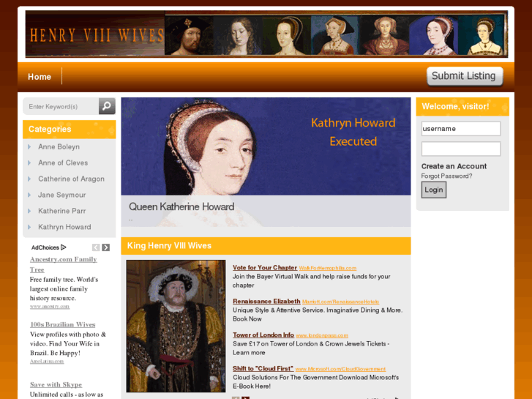
Task: Open Renaissance Elizabeth ad link
Action: [266, 301]
